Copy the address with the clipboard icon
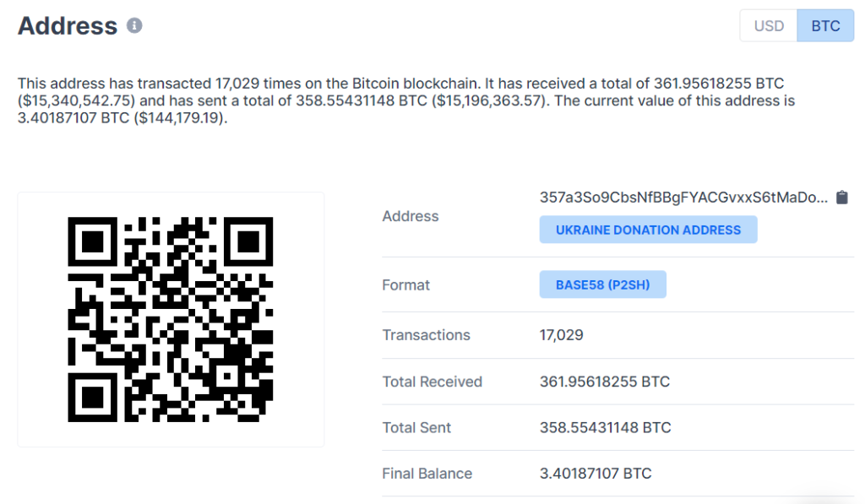 tap(842, 198)
